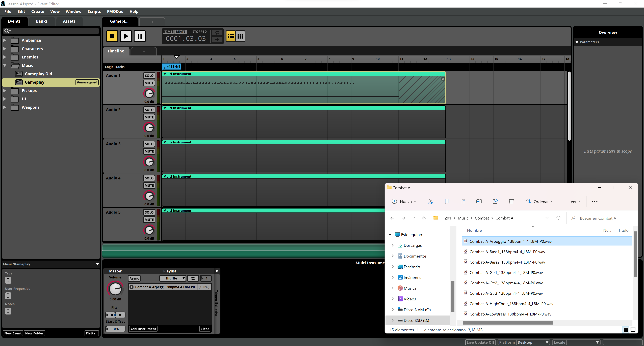The image size is (644, 346).
Task: Click the search magnifier icon in Events browser
Action: pos(7,31)
